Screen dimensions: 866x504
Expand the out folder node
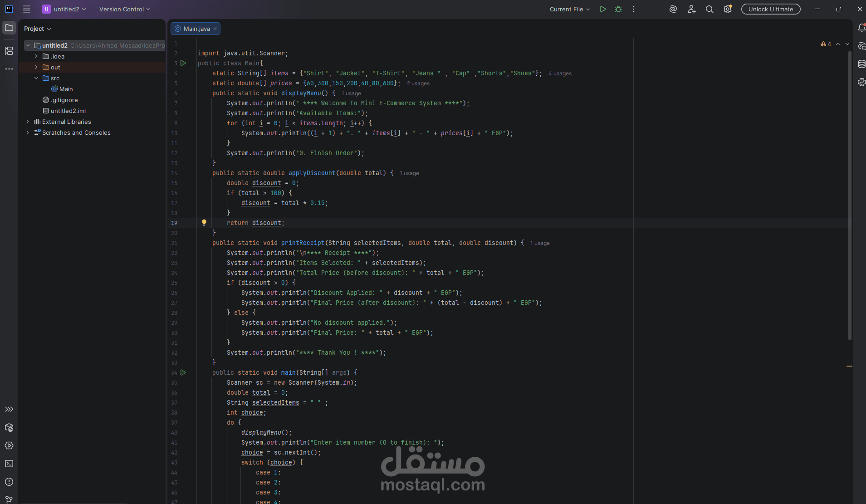point(36,67)
